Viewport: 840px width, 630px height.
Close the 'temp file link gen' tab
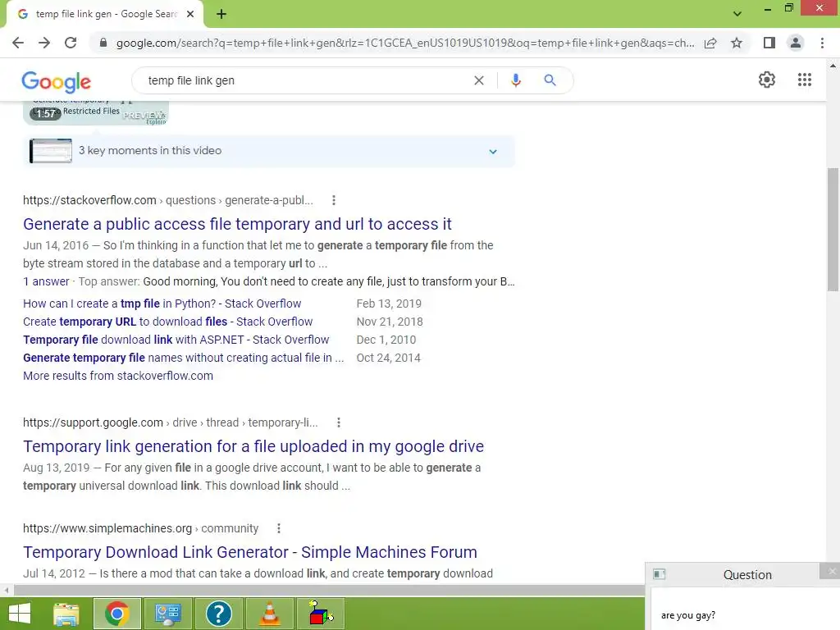pos(190,14)
